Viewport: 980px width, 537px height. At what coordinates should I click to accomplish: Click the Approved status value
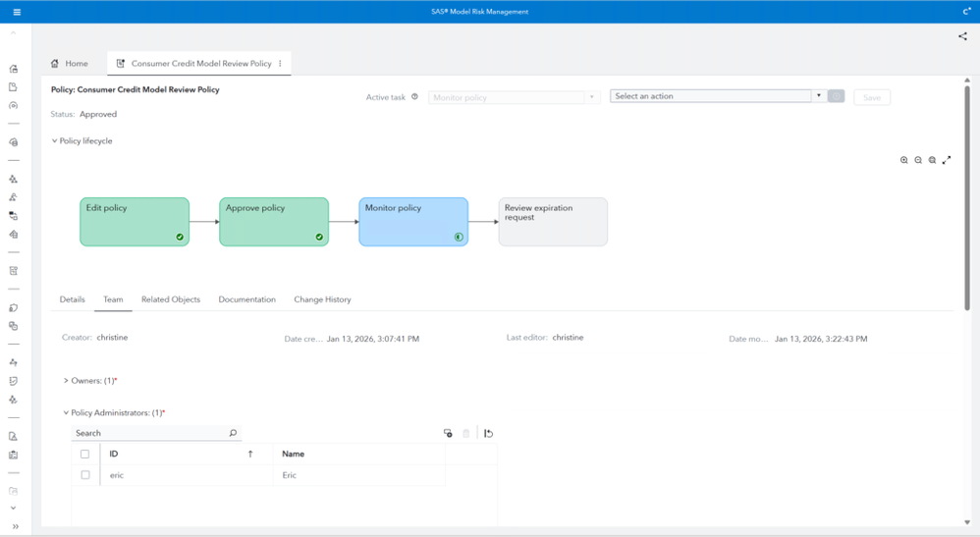click(x=98, y=114)
